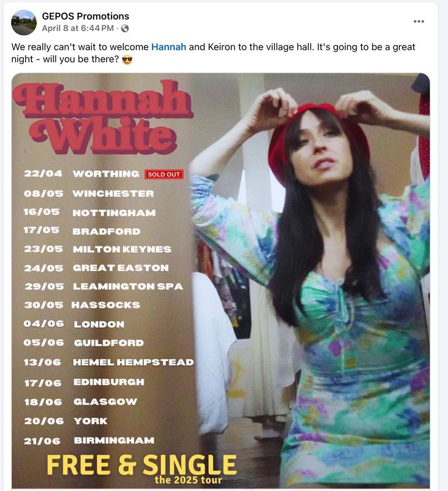The image size is (448, 491).
Task: Follow the blue Hannah mention link
Action: (168, 47)
